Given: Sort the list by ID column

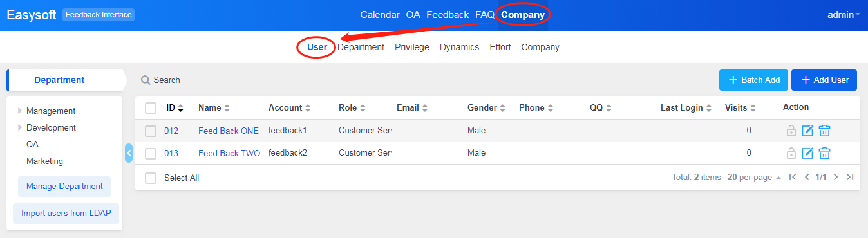Looking at the screenshot, I should (x=175, y=108).
